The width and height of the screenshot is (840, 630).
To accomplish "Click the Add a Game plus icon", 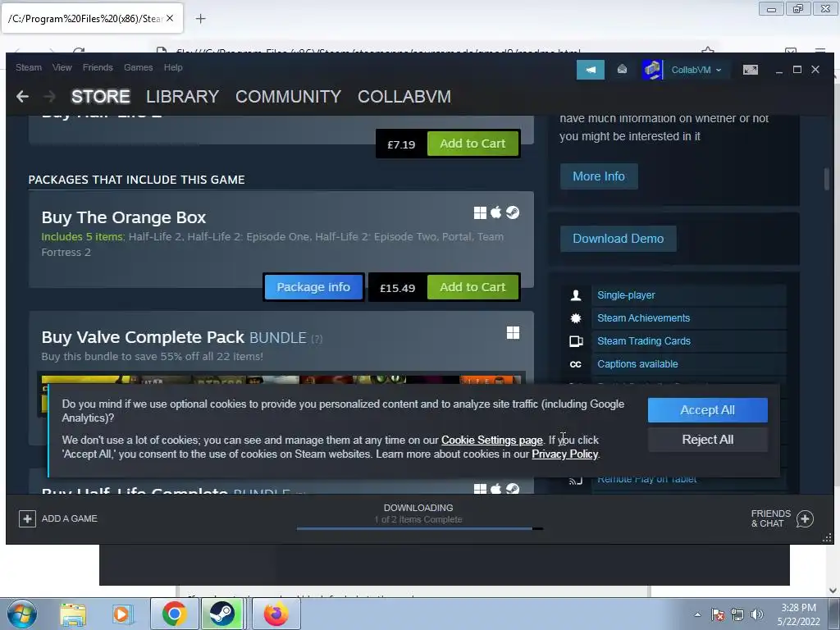I will (27, 518).
